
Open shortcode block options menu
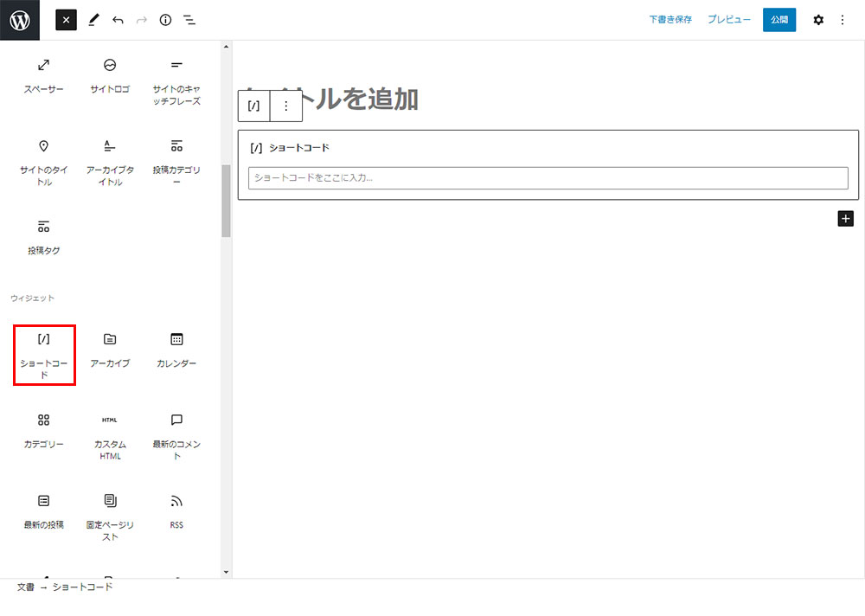click(x=286, y=106)
